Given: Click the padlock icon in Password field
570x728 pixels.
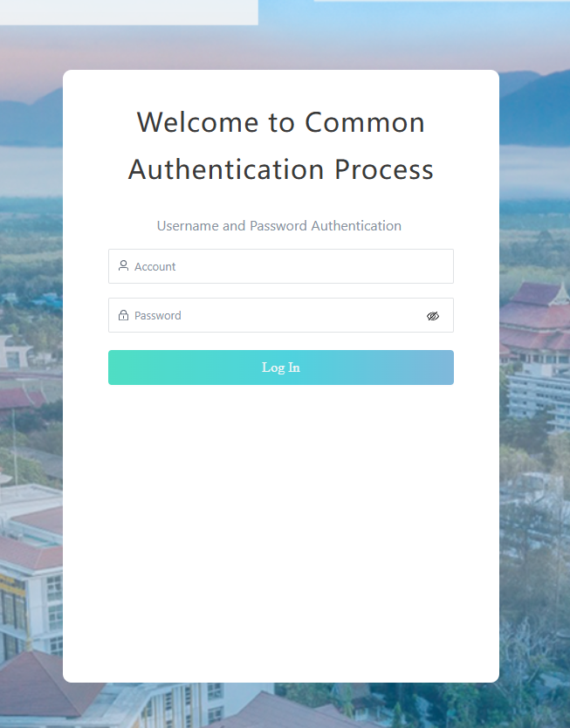Looking at the screenshot, I should point(123,315).
